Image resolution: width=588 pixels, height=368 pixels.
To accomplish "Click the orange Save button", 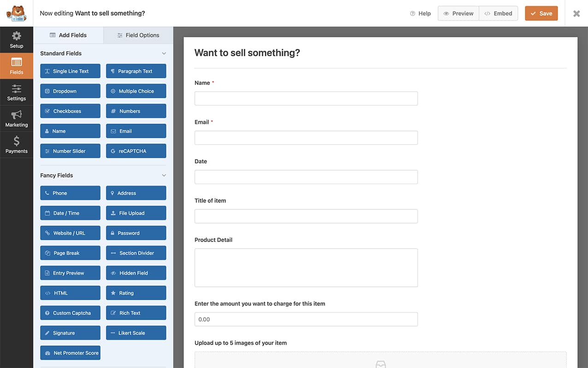I will [541, 13].
